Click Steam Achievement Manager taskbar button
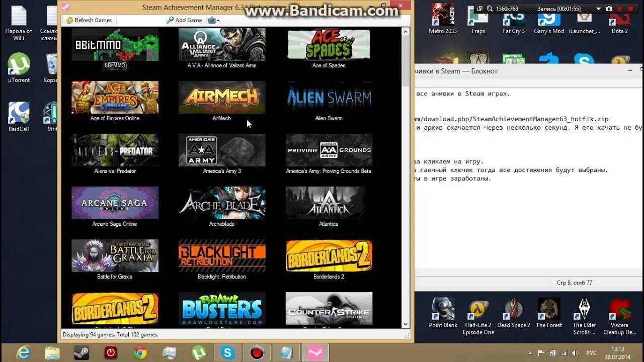 315,352
